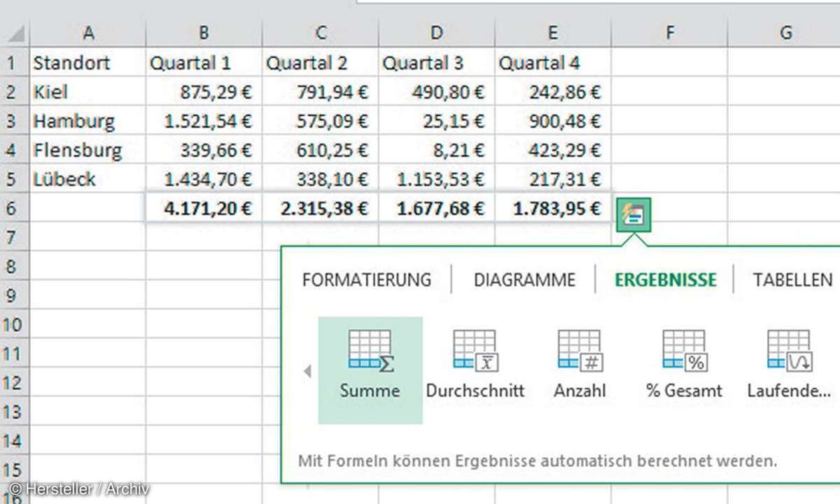The image size is (840, 504).
Task: Click the cell with 25,15 €
Action: [436, 120]
